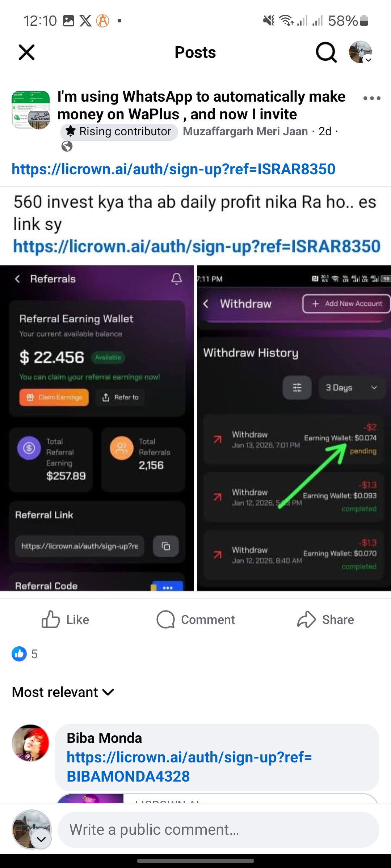
Task: Tap the Write a public comment field
Action: point(218,830)
